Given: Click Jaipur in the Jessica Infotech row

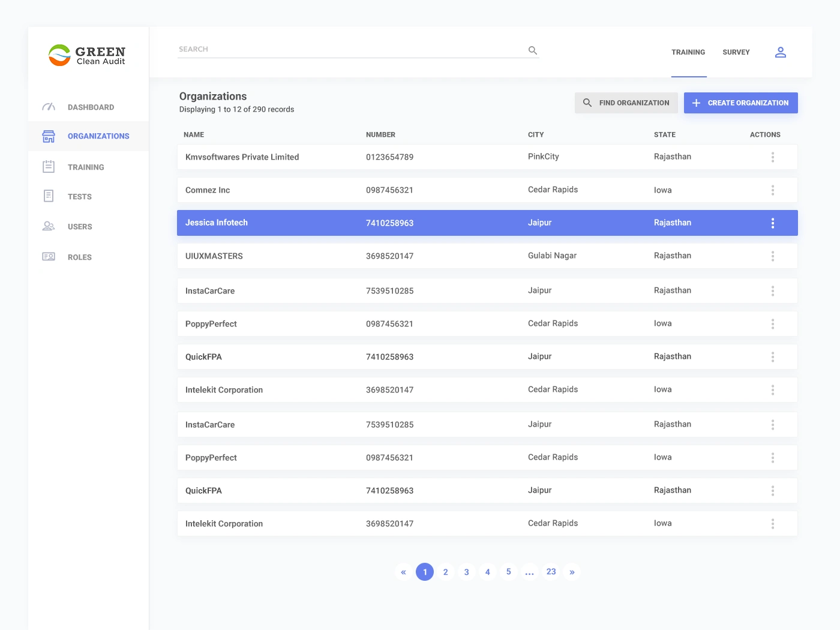Looking at the screenshot, I should click(540, 223).
